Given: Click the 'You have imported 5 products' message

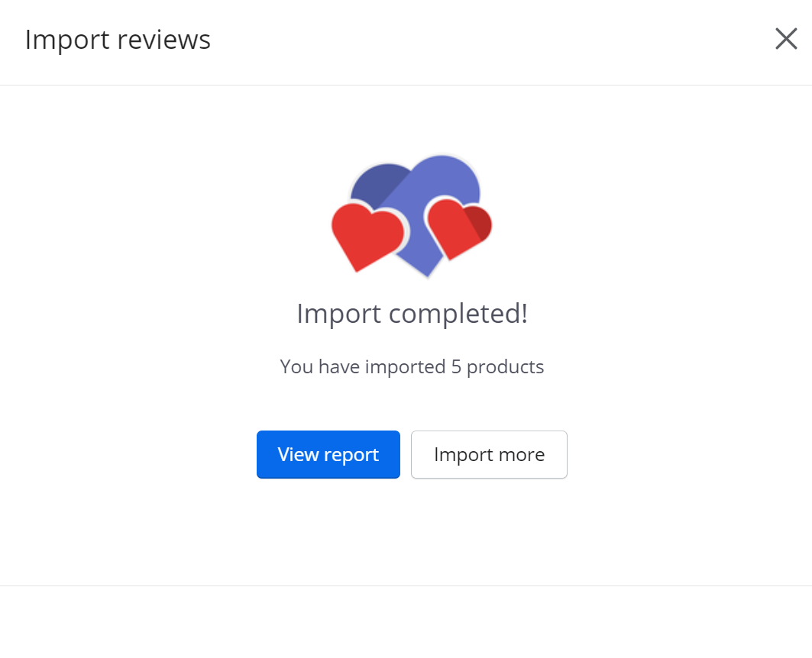Looking at the screenshot, I should 412,366.
